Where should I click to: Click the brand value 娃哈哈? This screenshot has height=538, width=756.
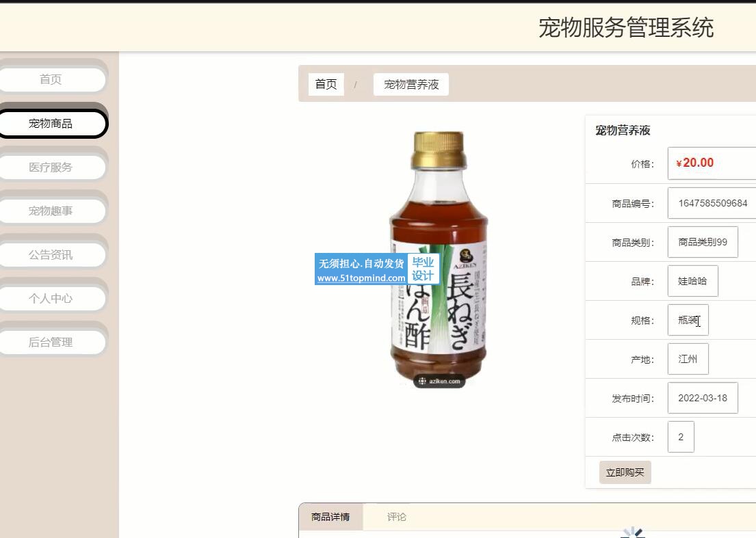[693, 281]
